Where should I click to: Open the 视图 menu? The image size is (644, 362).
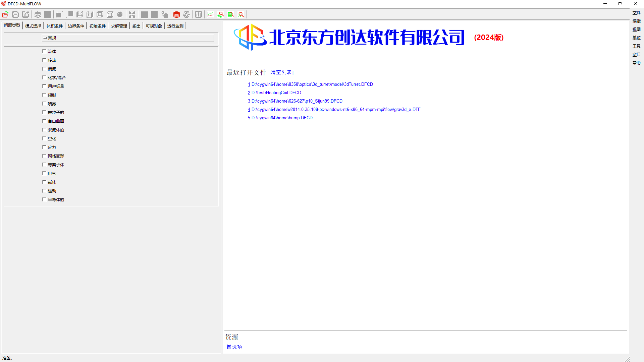tap(636, 29)
